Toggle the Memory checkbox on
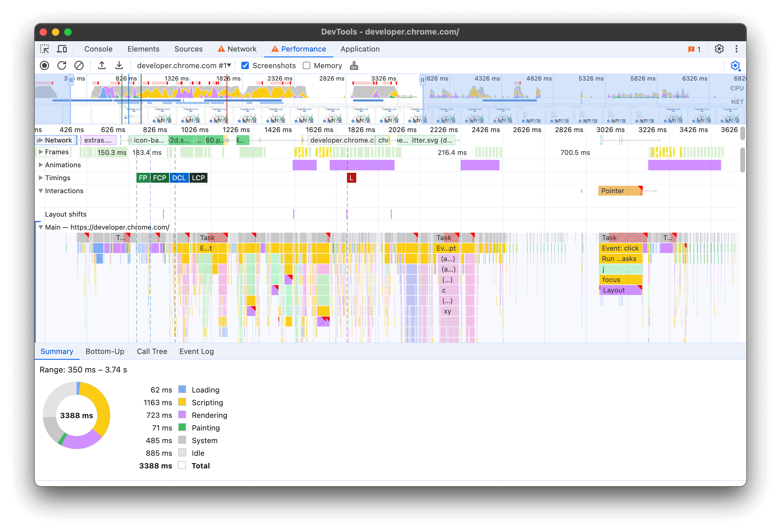 [307, 65]
